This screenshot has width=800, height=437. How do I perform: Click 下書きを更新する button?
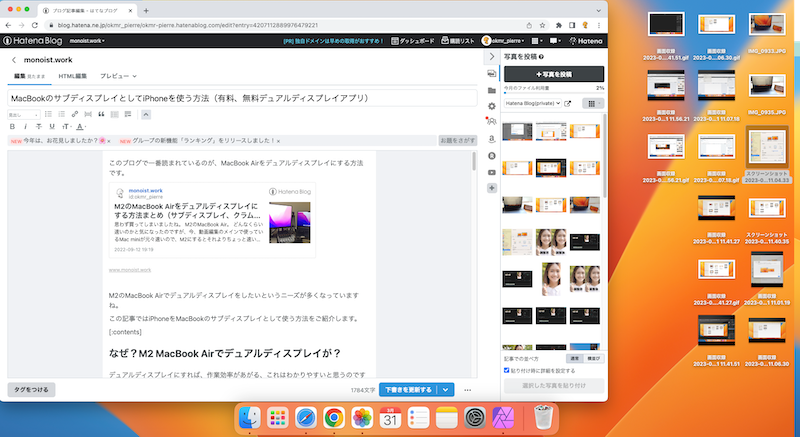[x=408, y=390]
